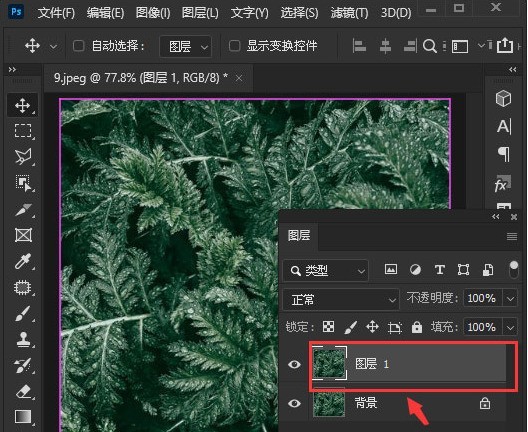Select the Eyedropper tool
Screen dimensions: 528x432
tap(23, 261)
